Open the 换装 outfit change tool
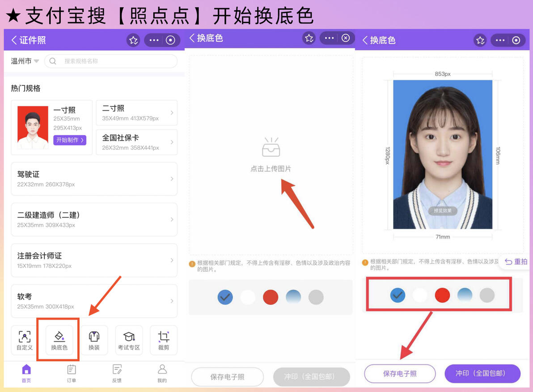 (x=94, y=340)
